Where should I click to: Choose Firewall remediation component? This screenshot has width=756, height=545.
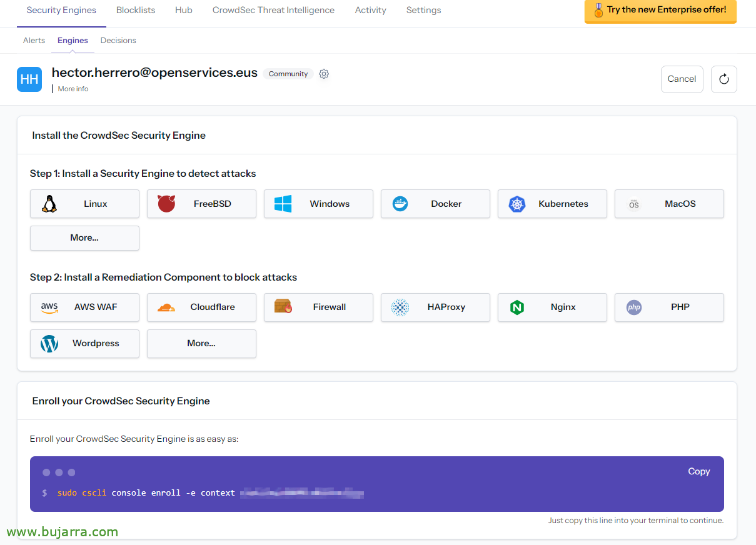tap(318, 307)
